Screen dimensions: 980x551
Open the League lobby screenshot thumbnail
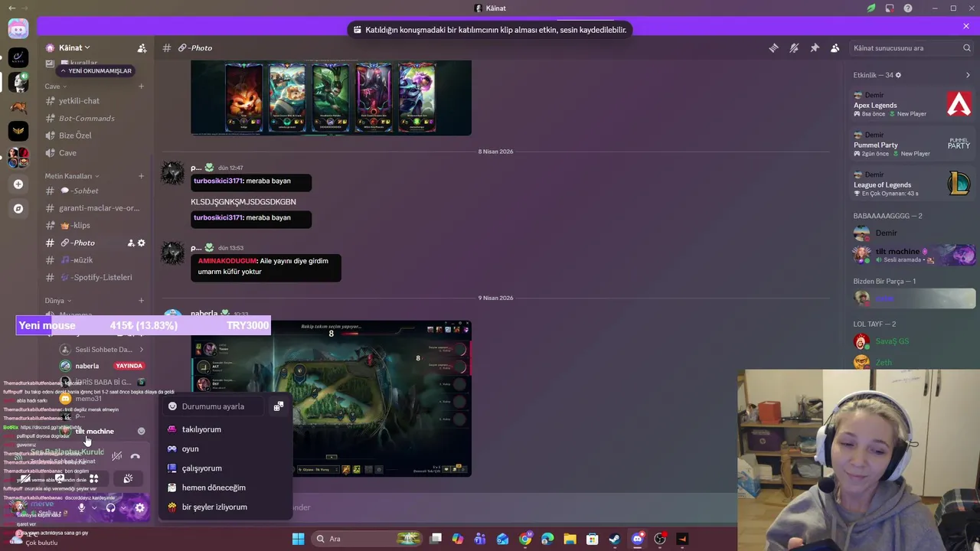pyautogui.click(x=331, y=399)
